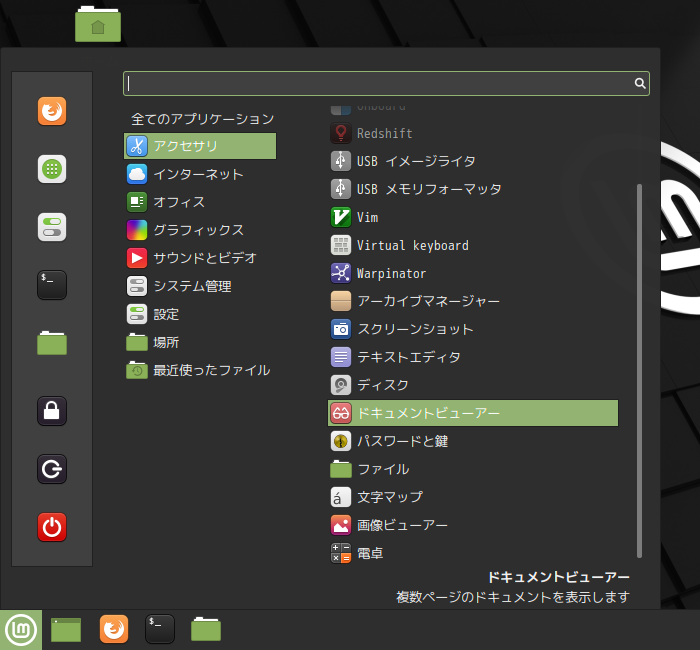Viewport: 700px width, 650px height.
Task: Log out using the logout icon
Action: click(52, 469)
